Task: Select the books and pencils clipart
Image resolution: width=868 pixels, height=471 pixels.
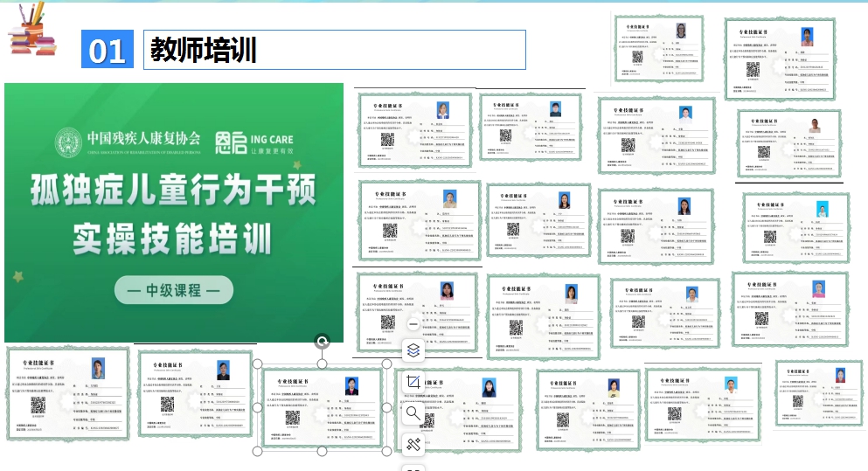Action: coord(32,29)
